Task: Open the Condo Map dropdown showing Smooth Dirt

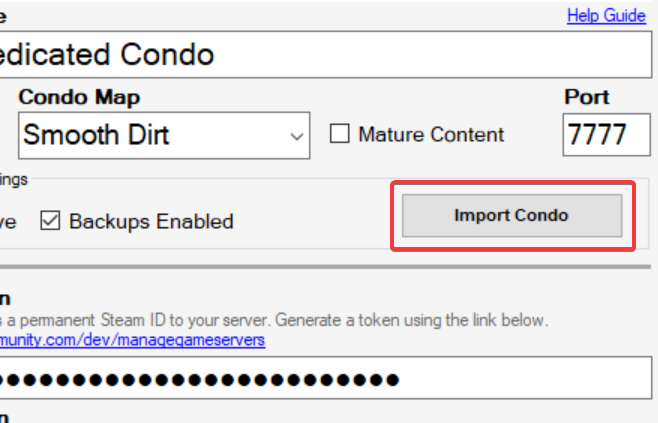Action: point(164,136)
